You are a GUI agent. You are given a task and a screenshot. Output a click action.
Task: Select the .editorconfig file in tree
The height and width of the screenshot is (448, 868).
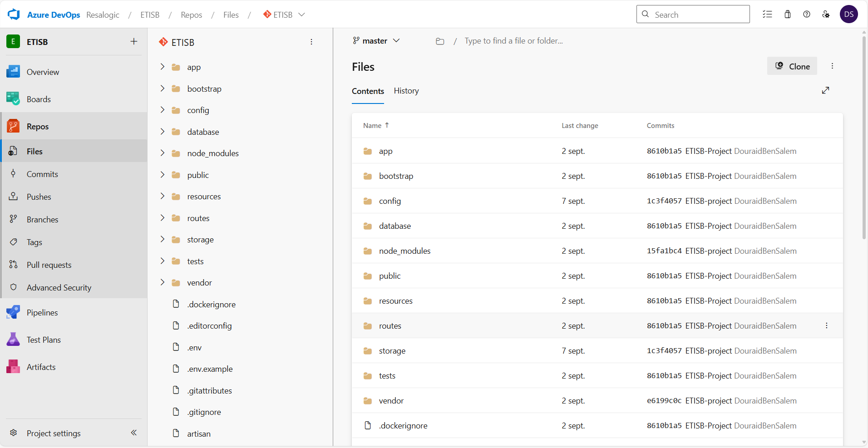(209, 326)
